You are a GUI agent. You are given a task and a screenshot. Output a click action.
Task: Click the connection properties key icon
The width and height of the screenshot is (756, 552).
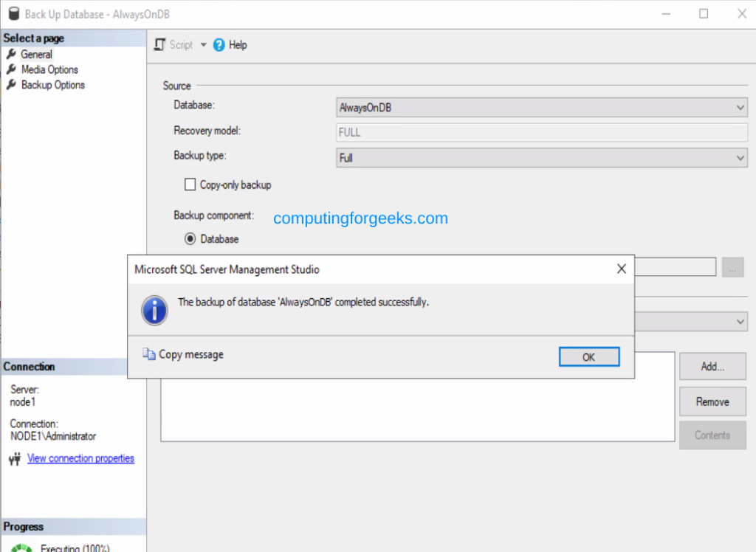14,458
